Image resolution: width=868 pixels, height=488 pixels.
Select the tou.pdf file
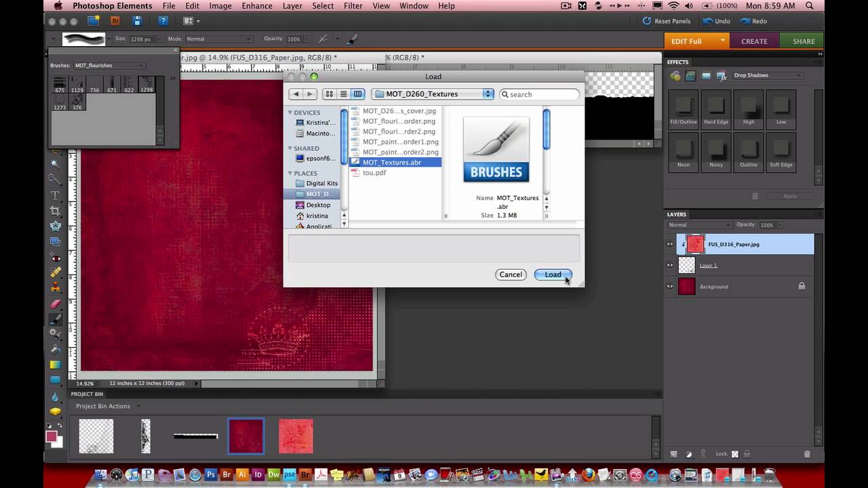[x=374, y=173]
